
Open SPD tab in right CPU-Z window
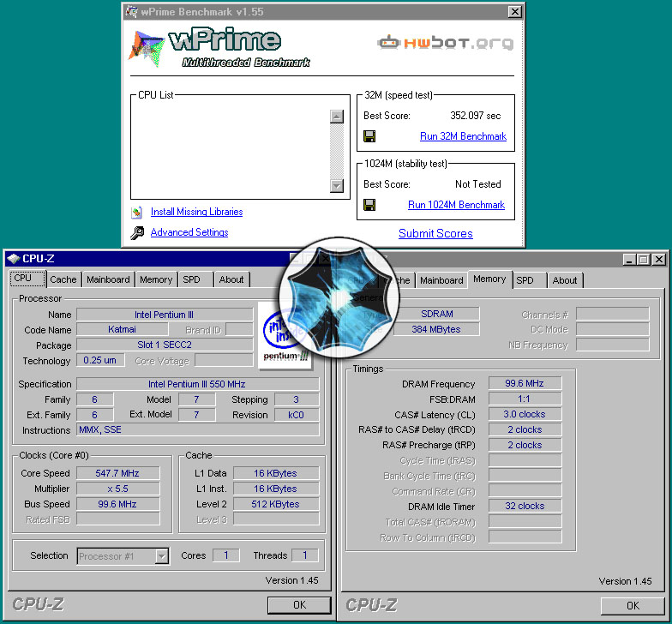tap(530, 280)
